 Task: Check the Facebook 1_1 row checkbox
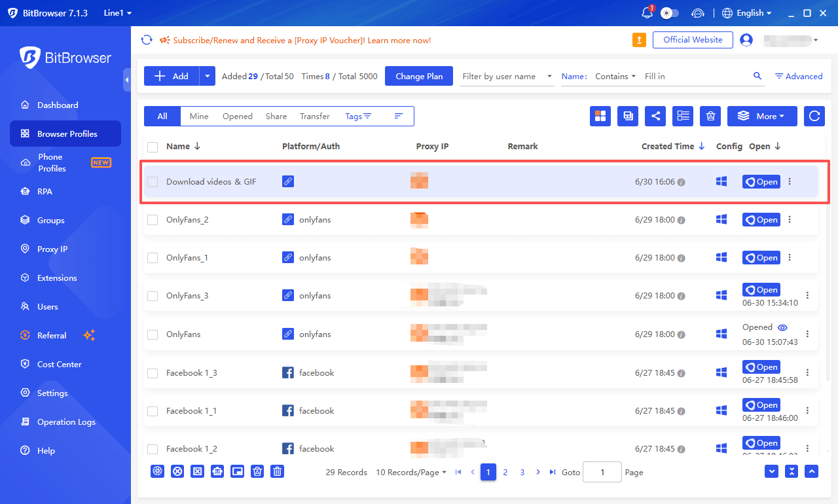pyautogui.click(x=153, y=411)
